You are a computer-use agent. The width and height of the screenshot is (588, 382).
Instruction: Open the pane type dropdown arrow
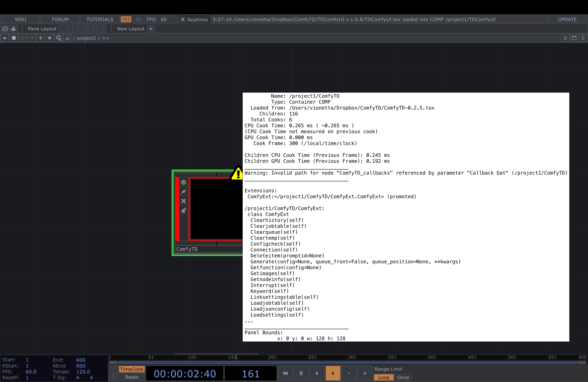click(x=5, y=38)
